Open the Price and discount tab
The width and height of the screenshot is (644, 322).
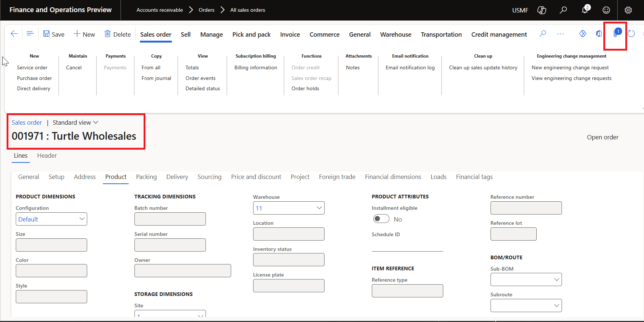256,177
